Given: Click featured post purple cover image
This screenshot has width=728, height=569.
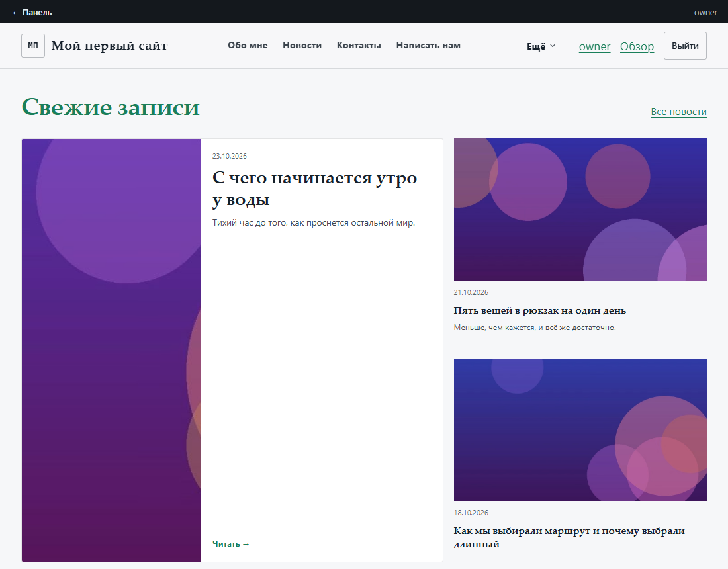Looking at the screenshot, I should pyautogui.click(x=111, y=350).
